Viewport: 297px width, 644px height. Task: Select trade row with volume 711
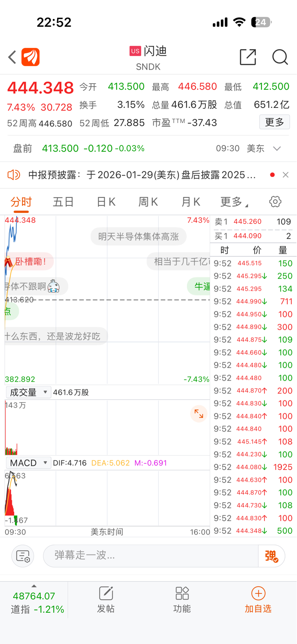point(253,301)
